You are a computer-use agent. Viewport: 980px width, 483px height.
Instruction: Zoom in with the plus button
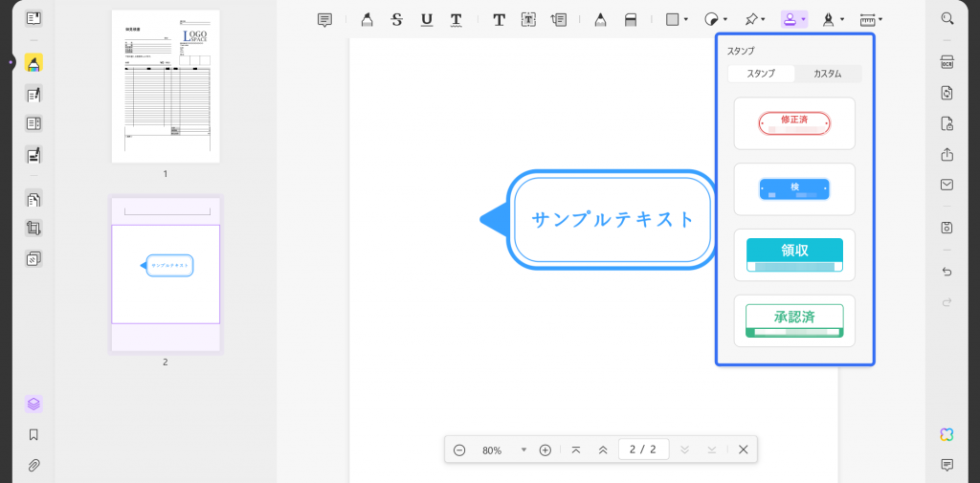tap(545, 450)
